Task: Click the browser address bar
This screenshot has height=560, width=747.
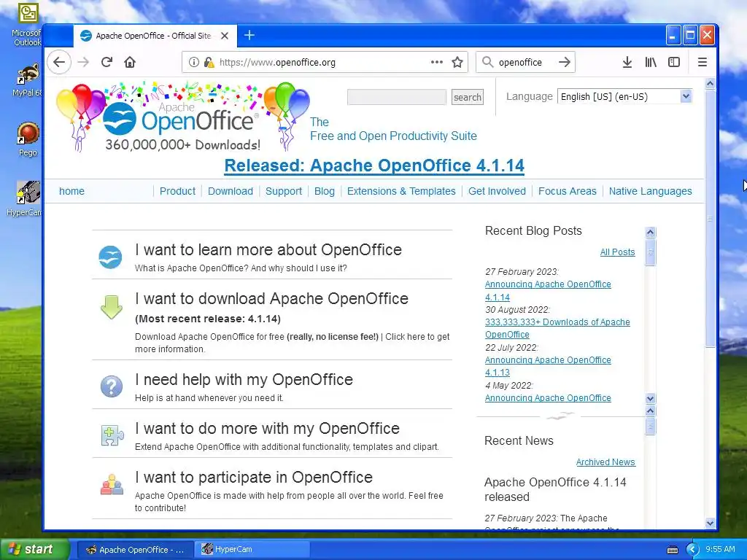Action: click(324, 62)
